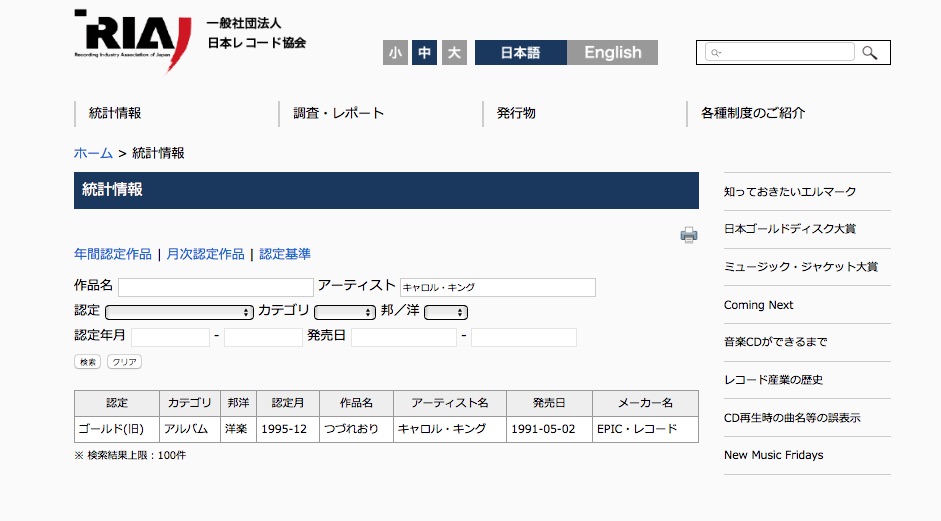Viewport: 941px width, 521px height.
Task: Select small font size 小
Action: click(x=395, y=53)
